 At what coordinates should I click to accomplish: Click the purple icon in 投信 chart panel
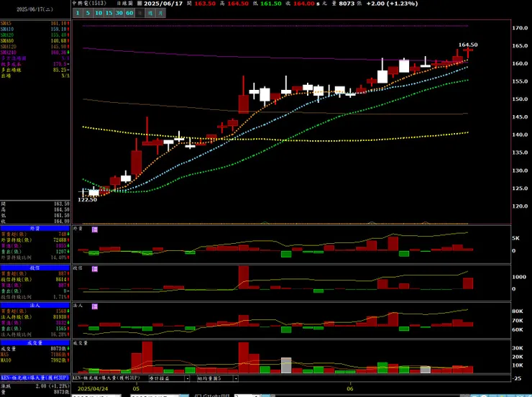click(95, 269)
